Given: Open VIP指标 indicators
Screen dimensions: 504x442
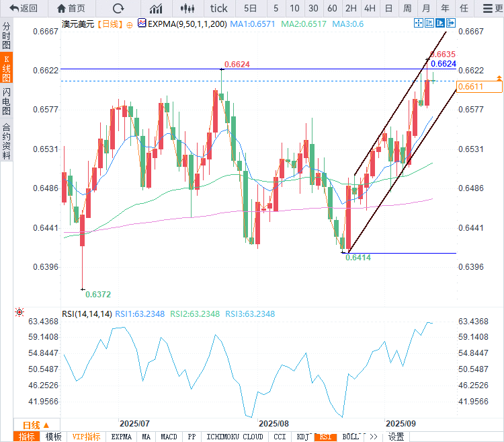Looking at the screenshot, I should [x=86, y=437].
